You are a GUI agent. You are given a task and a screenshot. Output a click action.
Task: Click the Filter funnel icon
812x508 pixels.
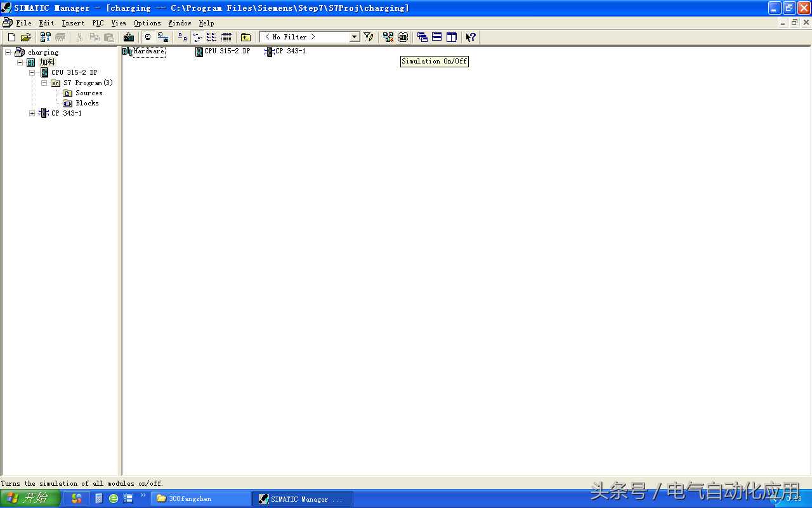[369, 37]
